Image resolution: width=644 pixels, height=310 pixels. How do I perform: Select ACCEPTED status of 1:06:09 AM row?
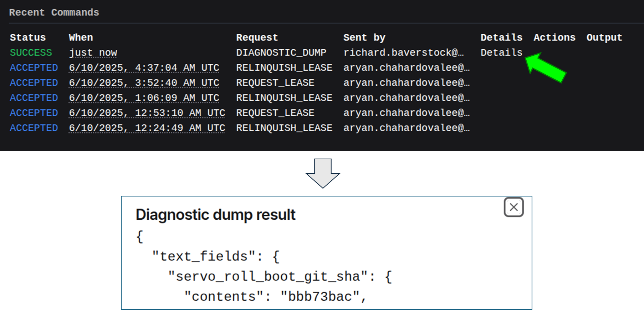(34, 97)
